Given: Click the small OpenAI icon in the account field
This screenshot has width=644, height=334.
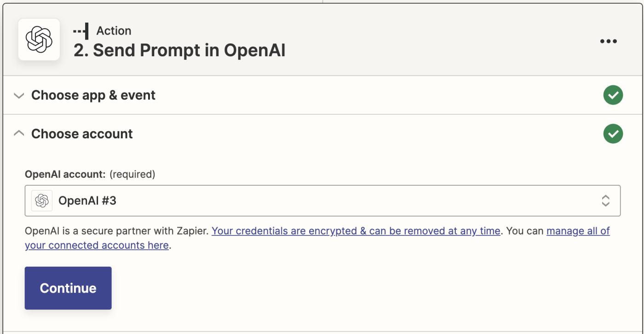Looking at the screenshot, I should pos(42,201).
